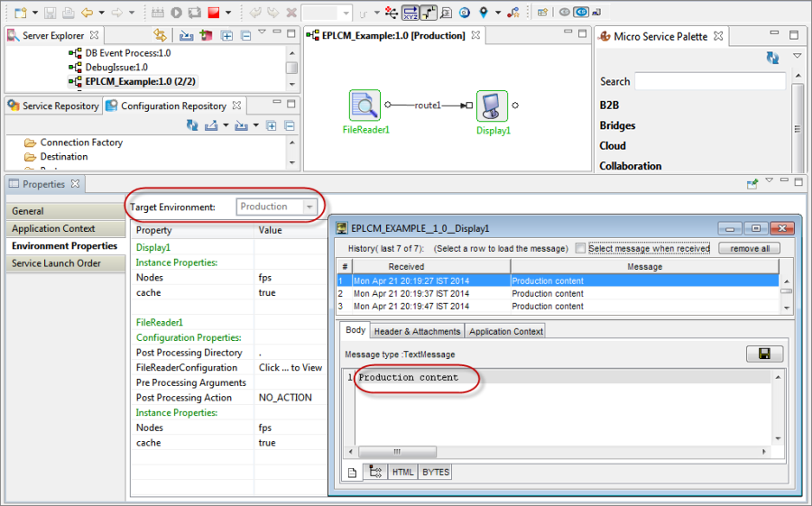
Task: Click the red stop icon in toolbar
Action: pos(214,13)
